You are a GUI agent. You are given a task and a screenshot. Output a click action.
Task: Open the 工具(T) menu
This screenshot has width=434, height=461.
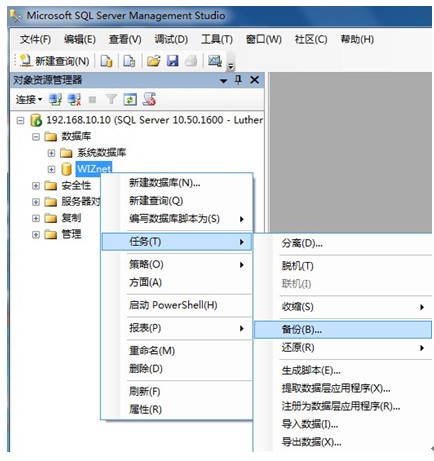(217, 40)
